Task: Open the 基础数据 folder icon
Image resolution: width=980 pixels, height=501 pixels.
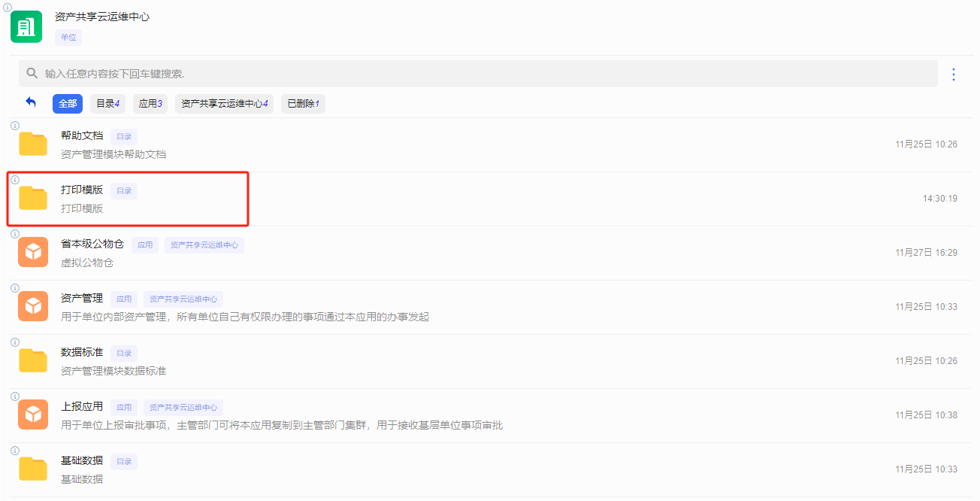Action: 33,469
